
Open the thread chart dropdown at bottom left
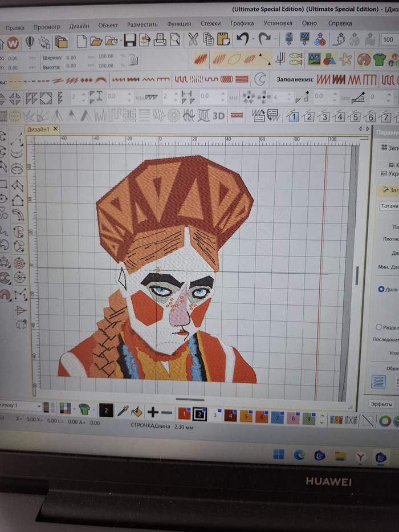click(x=39, y=406)
